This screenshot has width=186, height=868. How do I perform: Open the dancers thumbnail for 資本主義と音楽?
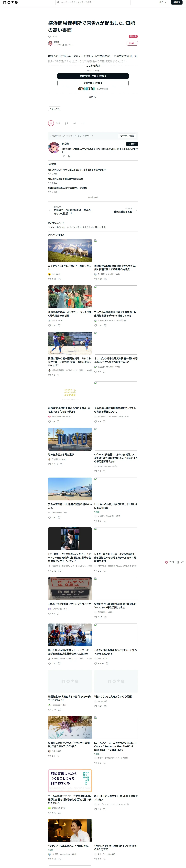click(x=70, y=297)
